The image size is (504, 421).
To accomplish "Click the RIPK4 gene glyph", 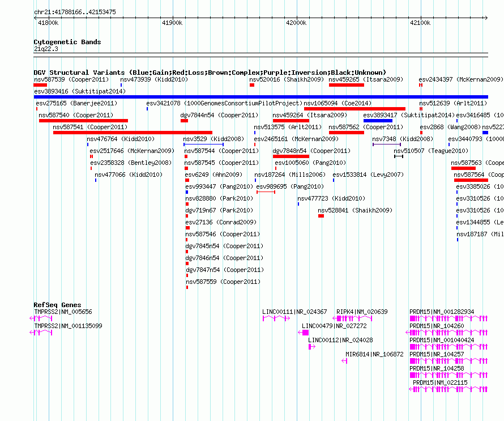I will pos(352,318).
